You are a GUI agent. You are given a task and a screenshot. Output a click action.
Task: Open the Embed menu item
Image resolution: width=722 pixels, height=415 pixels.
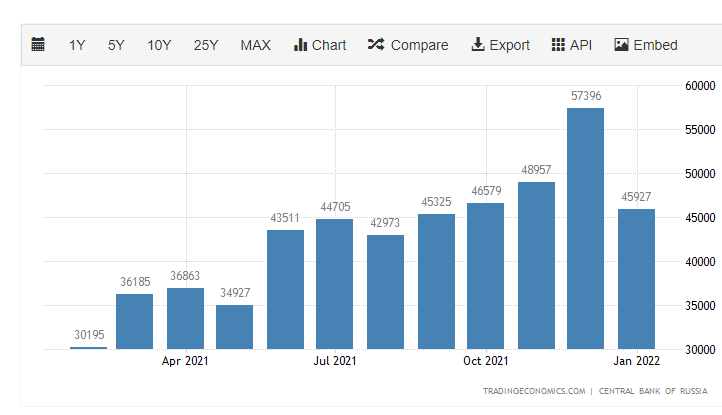pos(655,45)
